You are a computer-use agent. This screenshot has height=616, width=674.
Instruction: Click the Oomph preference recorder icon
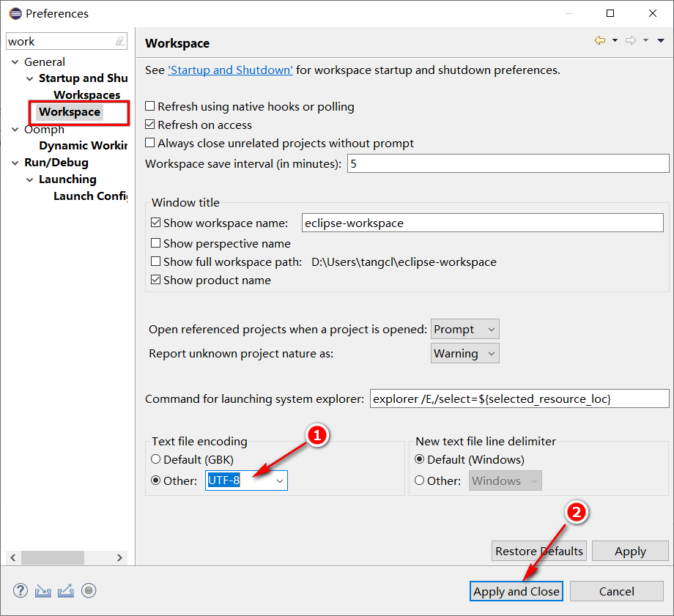89,590
